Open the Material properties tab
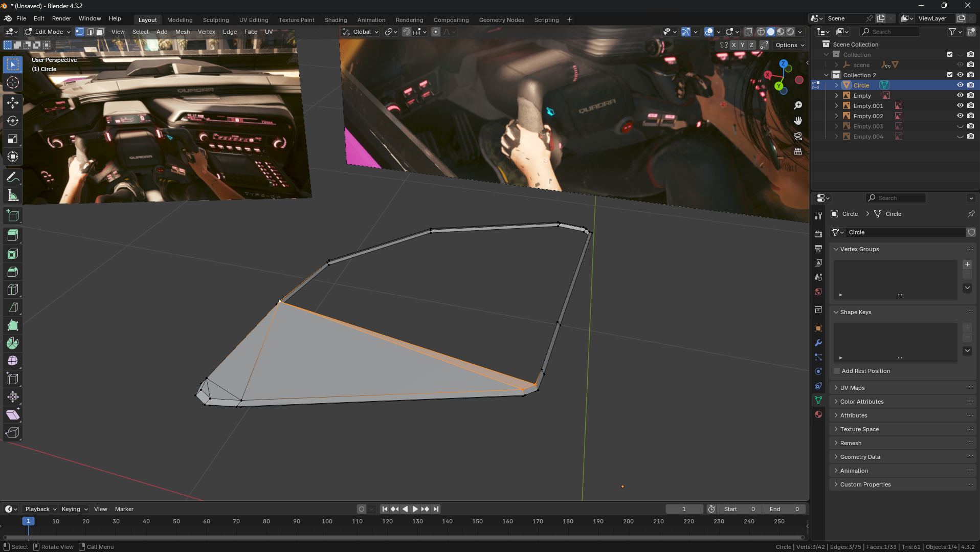Image resolution: width=980 pixels, height=552 pixels. coord(818,414)
